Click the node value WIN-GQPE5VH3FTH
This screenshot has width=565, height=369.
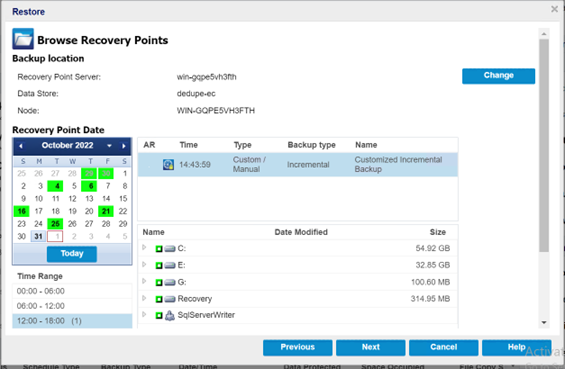(215, 111)
